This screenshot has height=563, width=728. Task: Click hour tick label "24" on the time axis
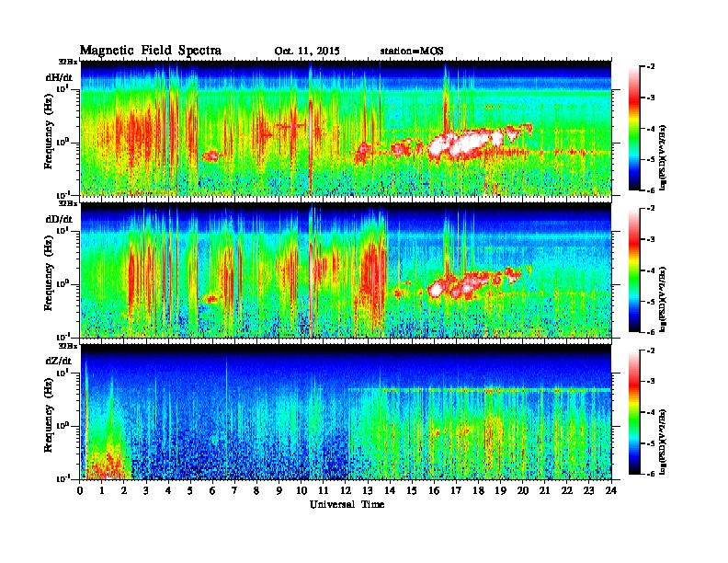click(x=611, y=491)
